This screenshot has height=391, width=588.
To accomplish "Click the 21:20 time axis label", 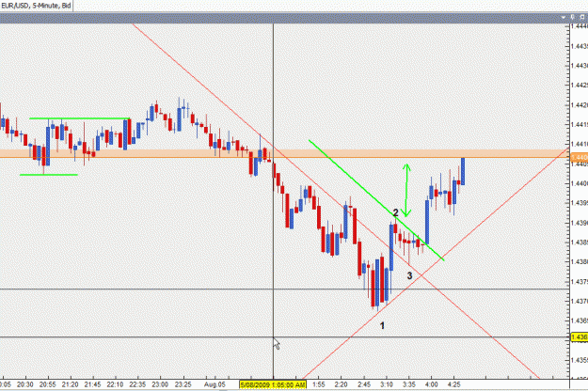I will click(71, 384).
